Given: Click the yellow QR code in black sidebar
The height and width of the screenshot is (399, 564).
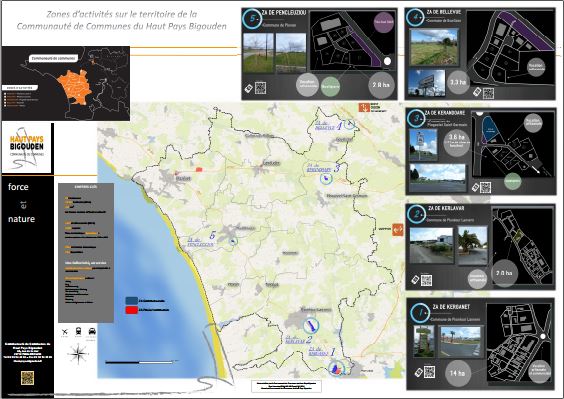Looking at the screenshot, I should pyautogui.click(x=27, y=378).
